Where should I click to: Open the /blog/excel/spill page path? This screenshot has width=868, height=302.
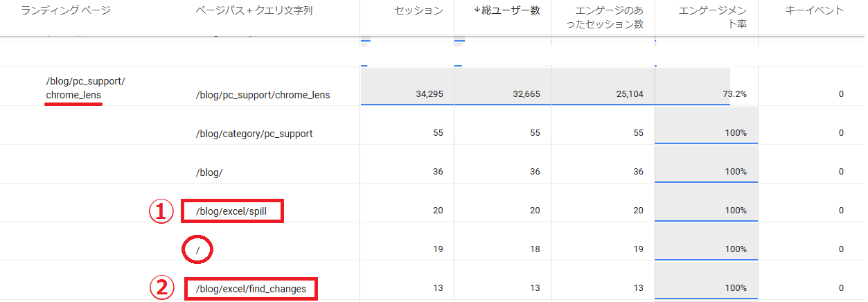(231, 211)
